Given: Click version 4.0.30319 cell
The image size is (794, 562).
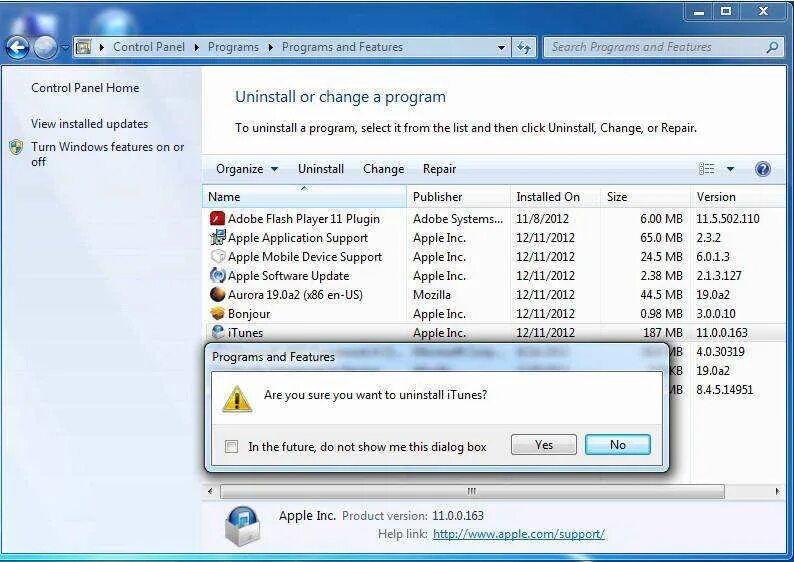Looking at the screenshot, I should (720, 351).
